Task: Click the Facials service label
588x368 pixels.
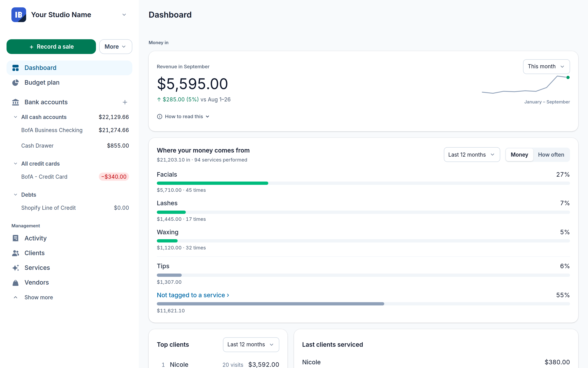Action: (167, 175)
